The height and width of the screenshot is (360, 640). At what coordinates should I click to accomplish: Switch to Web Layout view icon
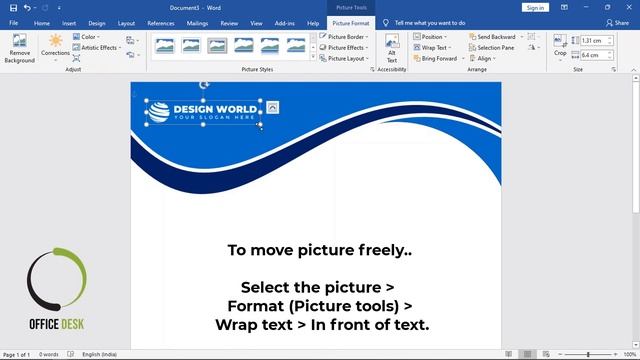pos(546,354)
